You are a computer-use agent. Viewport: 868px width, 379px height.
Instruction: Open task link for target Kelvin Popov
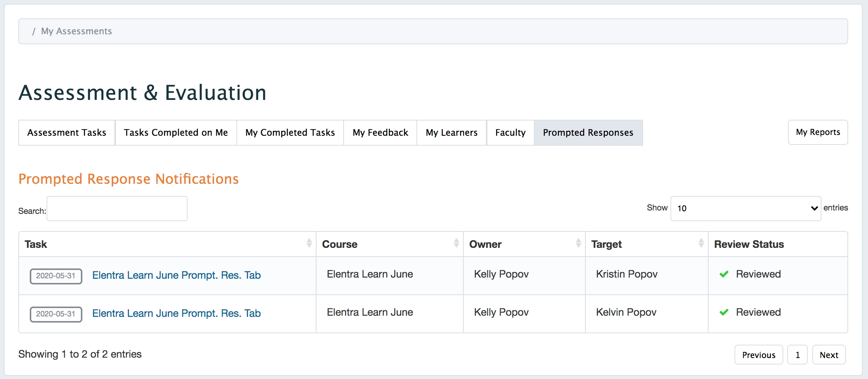click(176, 313)
